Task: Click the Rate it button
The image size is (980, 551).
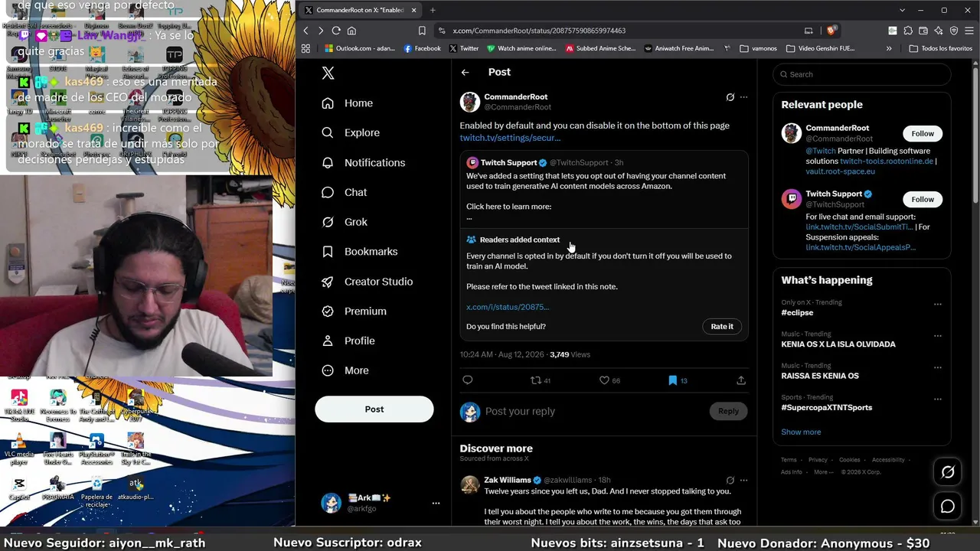Action: tap(722, 327)
